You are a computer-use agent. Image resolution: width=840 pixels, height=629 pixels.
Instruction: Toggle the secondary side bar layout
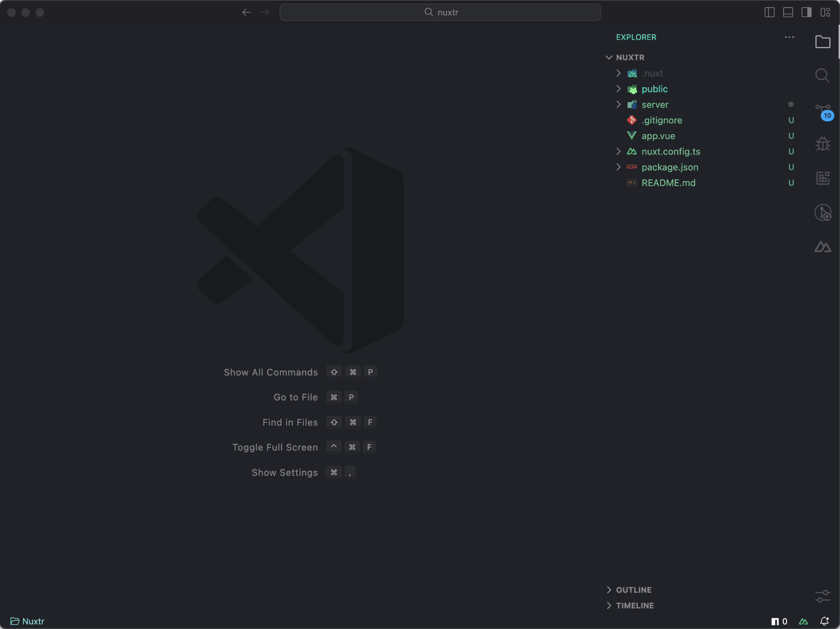point(807,12)
